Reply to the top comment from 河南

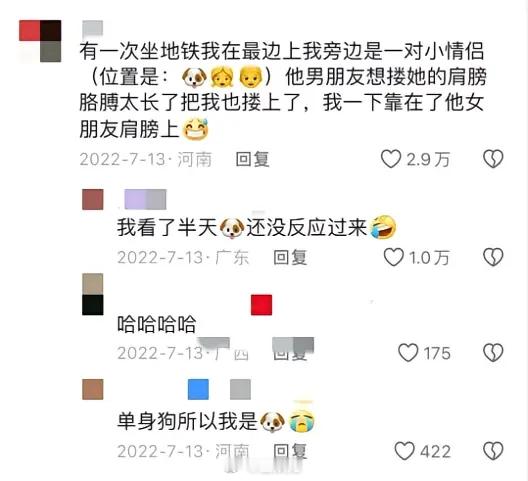tap(253, 159)
